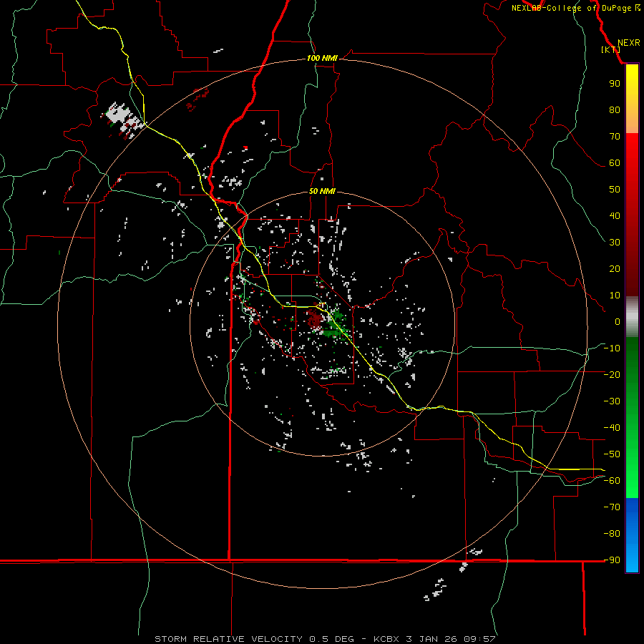Click the "20" scale value label

point(615,268)
